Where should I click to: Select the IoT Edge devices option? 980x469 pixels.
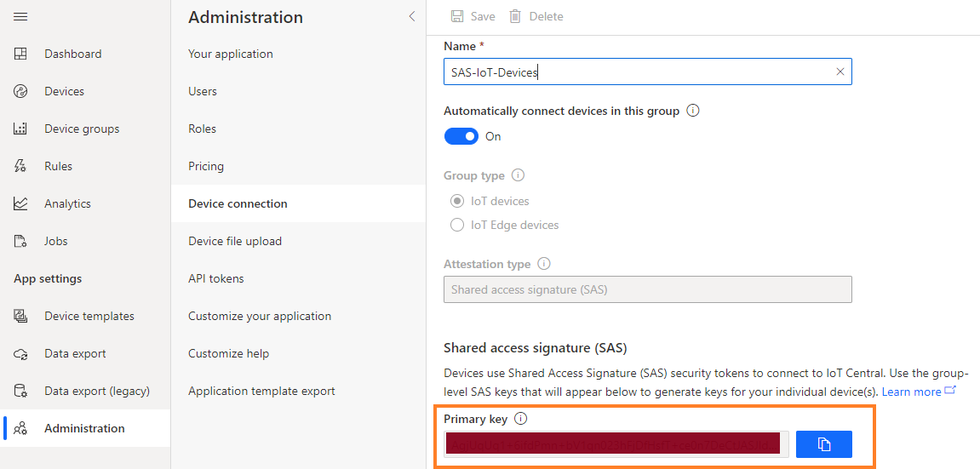pos(456,226)
